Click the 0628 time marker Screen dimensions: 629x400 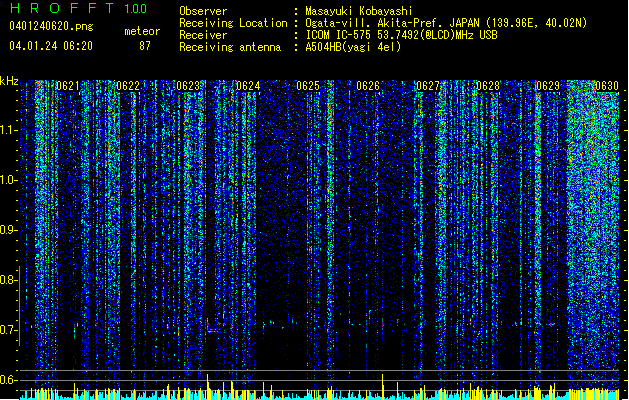click(x=488, y=86)
